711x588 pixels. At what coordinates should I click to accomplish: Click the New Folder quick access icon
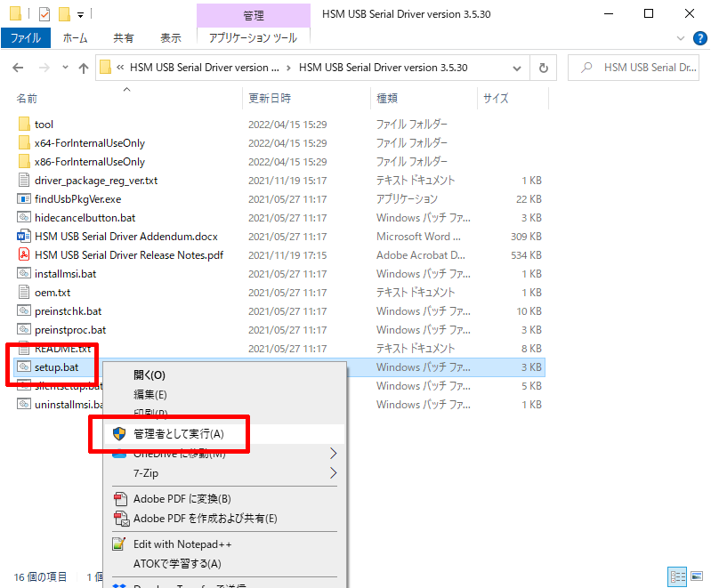(64, 14)
